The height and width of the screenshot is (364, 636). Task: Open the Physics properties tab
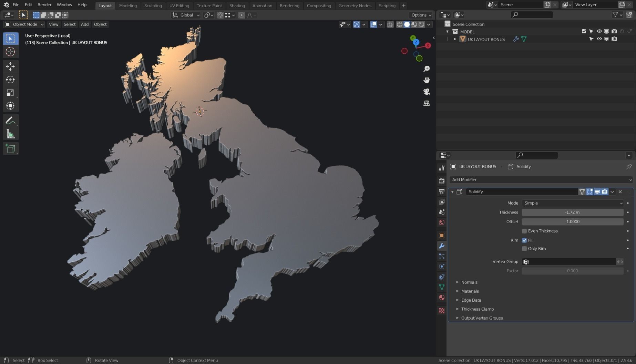pyautogui.click(x=442, y=267)
